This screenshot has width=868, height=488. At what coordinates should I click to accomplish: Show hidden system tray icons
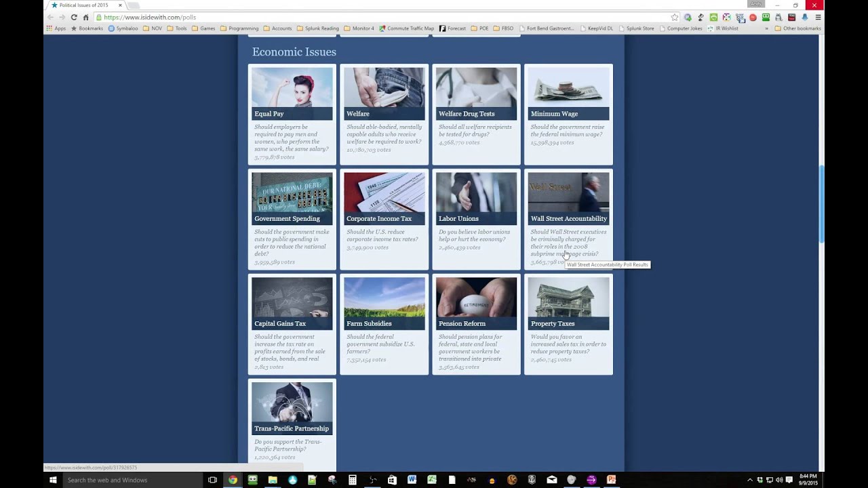pyautogui.click(x=749, y=480)
